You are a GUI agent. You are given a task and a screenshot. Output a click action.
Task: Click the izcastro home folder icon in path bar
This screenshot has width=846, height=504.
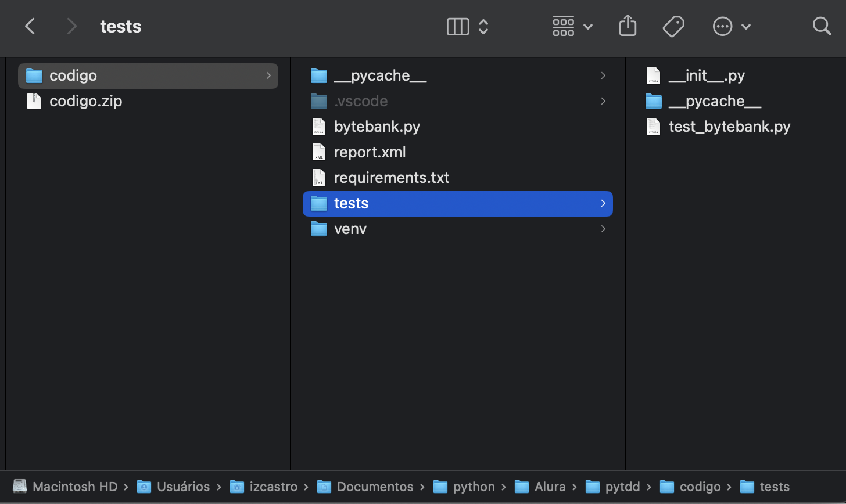236,487
